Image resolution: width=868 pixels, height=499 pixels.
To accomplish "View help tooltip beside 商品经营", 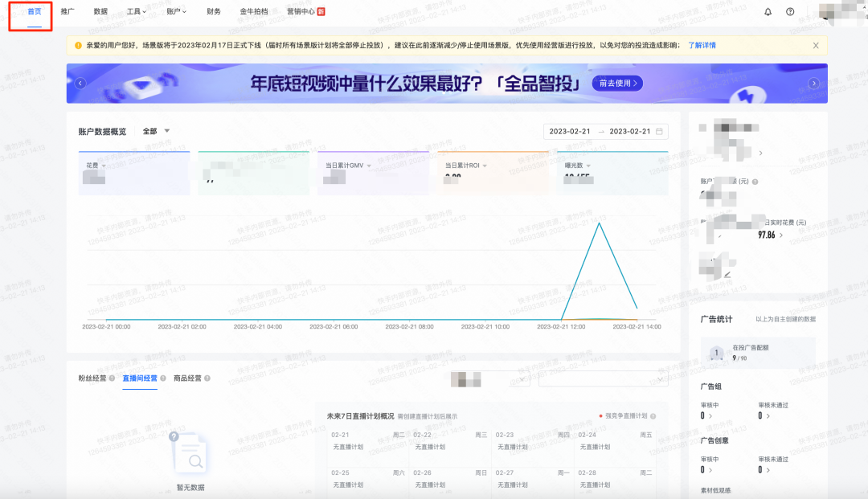I will [207, 378].
